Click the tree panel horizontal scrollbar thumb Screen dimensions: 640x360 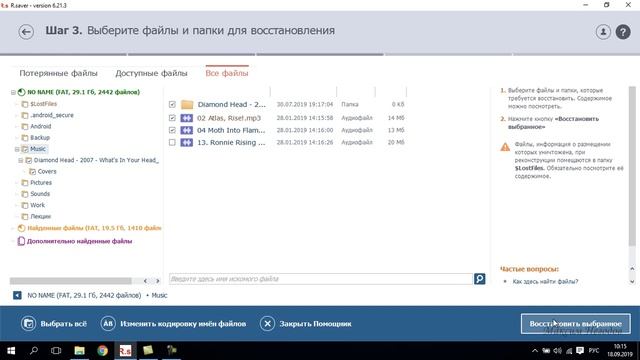(71, 281)
